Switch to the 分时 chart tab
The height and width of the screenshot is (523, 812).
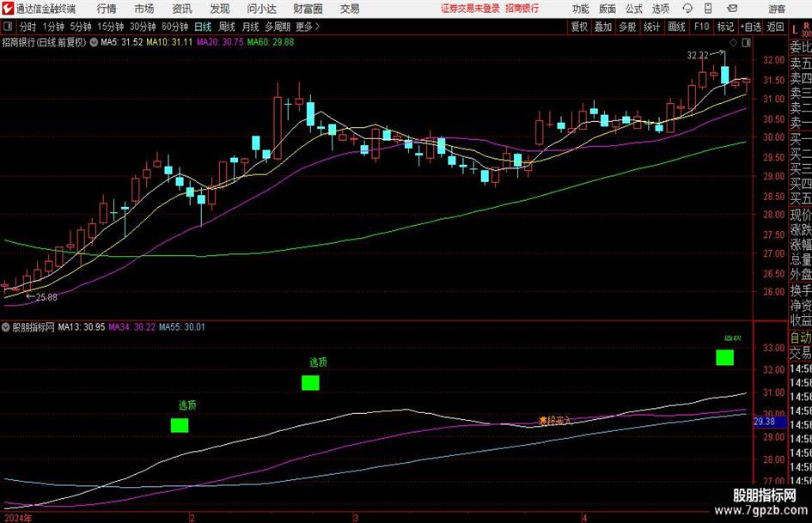coord(27,27)
